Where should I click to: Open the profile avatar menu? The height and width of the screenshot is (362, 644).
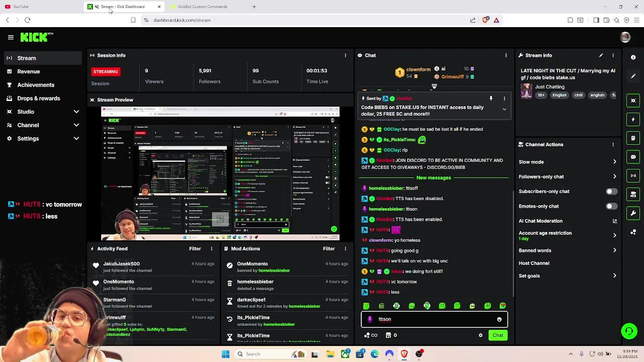pyautogui.click(x=625, y=37)
